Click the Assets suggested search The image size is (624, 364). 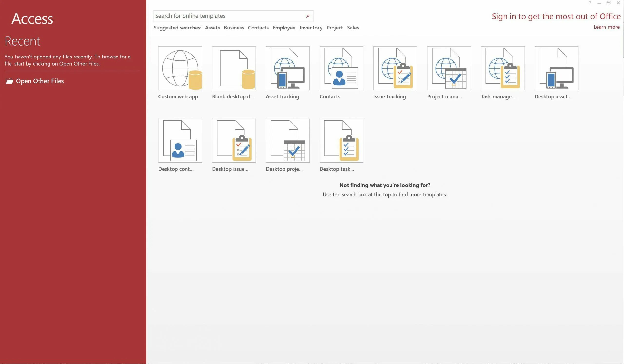212,28
